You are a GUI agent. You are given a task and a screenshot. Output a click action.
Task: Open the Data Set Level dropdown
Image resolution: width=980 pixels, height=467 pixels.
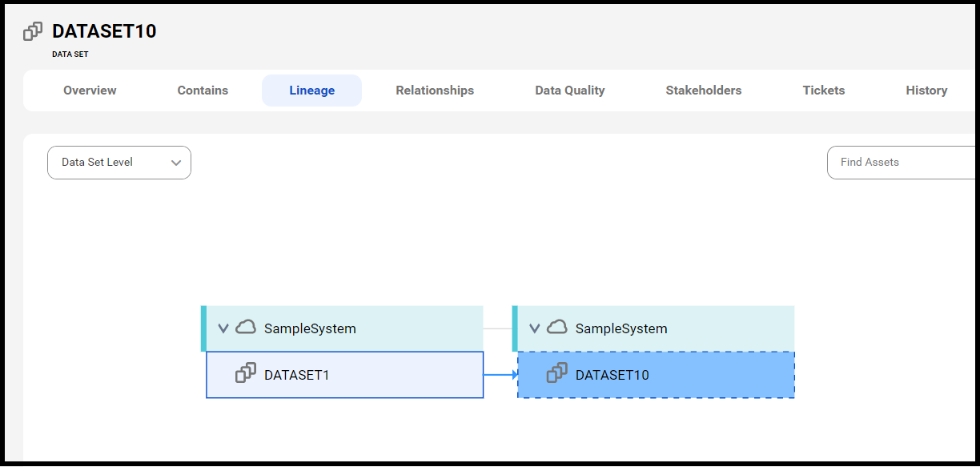coord(119,163)
